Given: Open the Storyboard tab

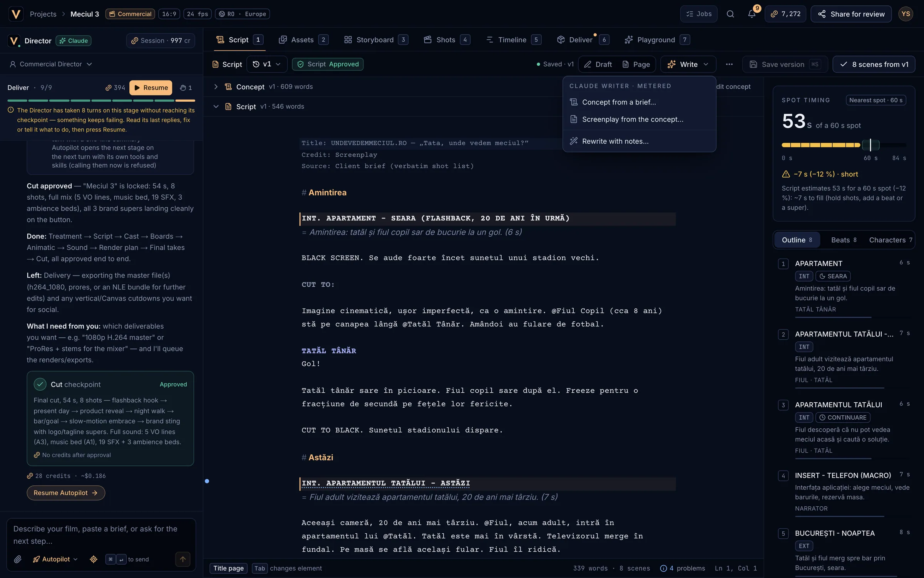Looking at the screenshot, I should click(376, 40).
